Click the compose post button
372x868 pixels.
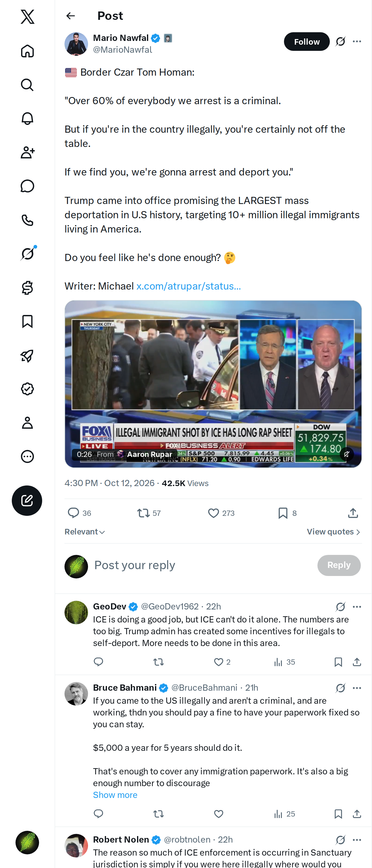coord(27,500)
